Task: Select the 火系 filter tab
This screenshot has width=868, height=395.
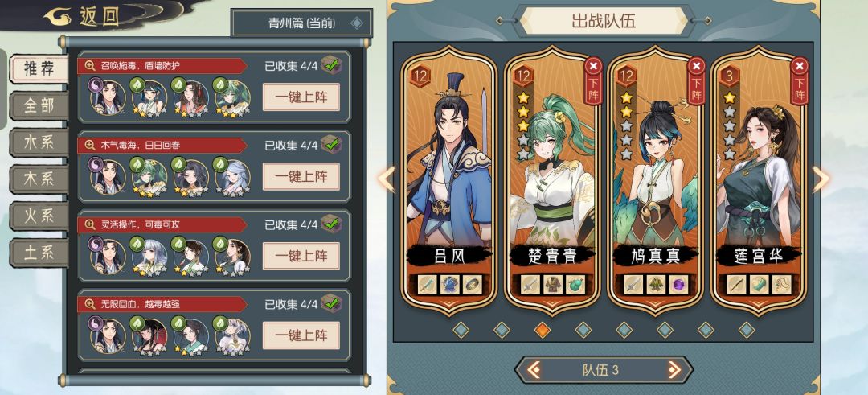Action: (39, 216)
